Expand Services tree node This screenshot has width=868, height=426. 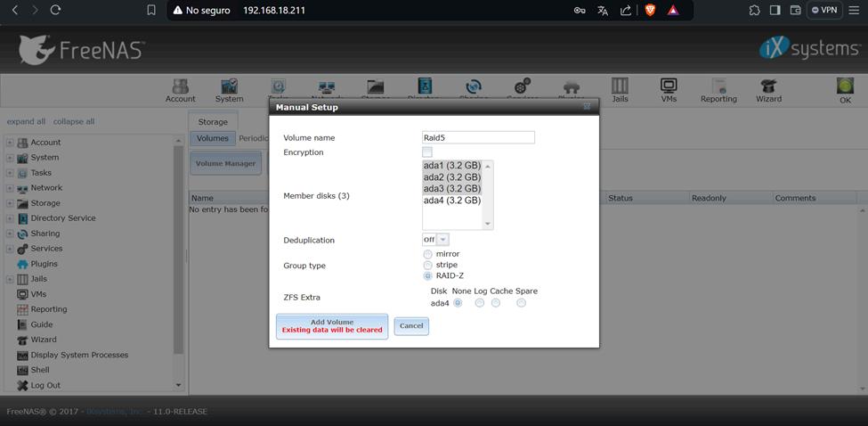pyautogui.click(x=10, y=249)
